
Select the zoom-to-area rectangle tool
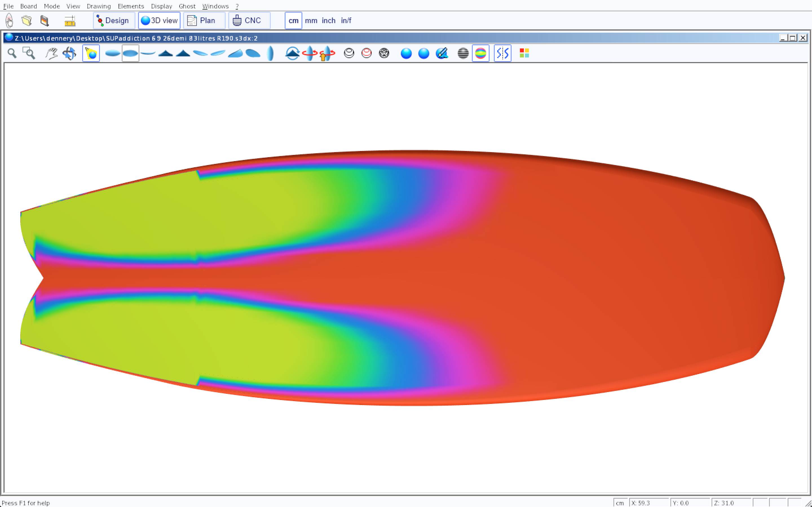tap(29, 53)
